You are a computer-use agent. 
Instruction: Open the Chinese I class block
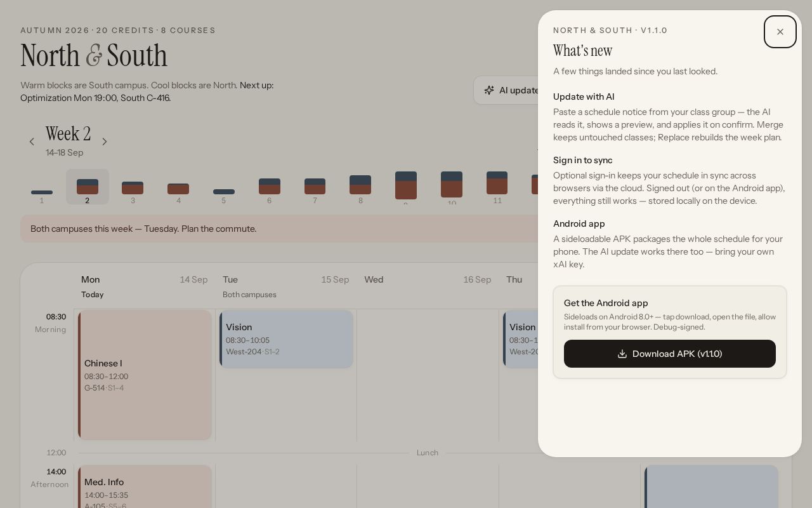point(145,375)
